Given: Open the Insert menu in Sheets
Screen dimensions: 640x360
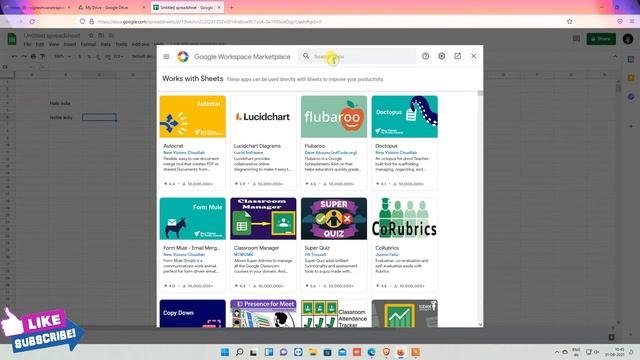Looking at the screenshot, I should click(70, 44).
